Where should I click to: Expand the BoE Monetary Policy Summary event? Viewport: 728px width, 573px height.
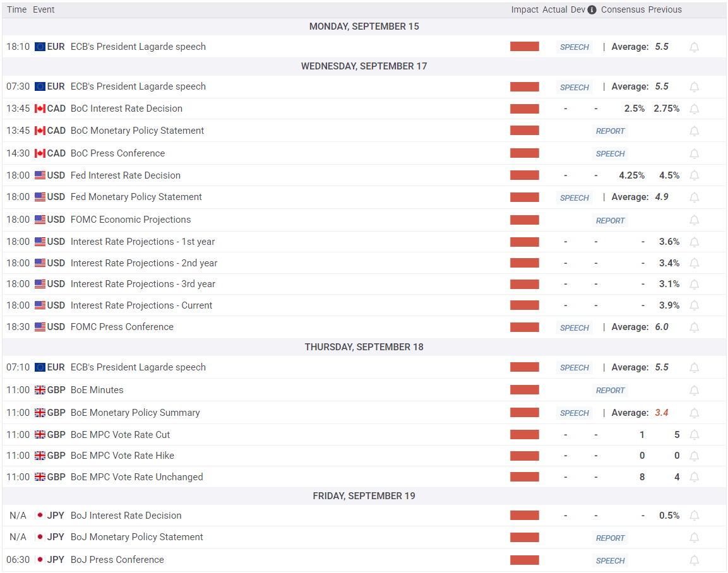click(x=135, y=413)
